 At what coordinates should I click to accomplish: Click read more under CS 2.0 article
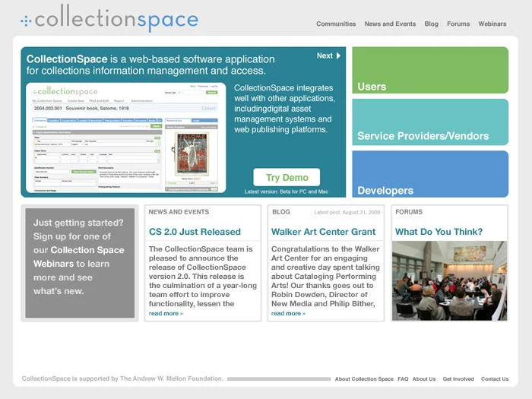(166, 313)
